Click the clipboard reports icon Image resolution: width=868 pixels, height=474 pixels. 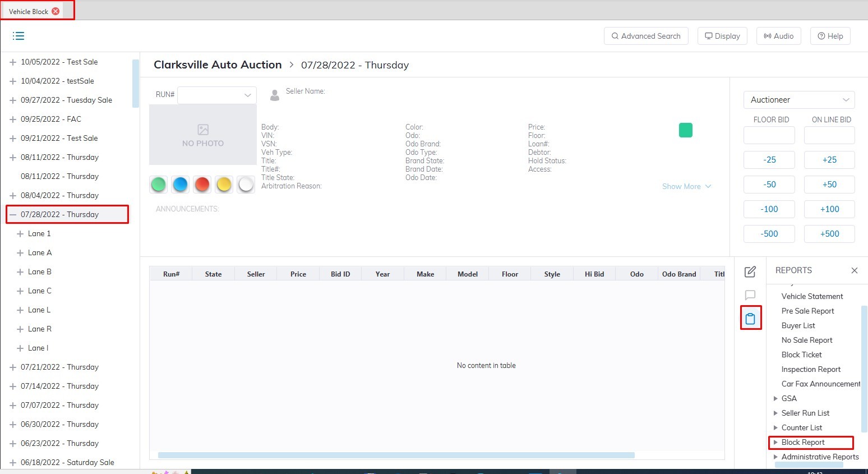750,319
